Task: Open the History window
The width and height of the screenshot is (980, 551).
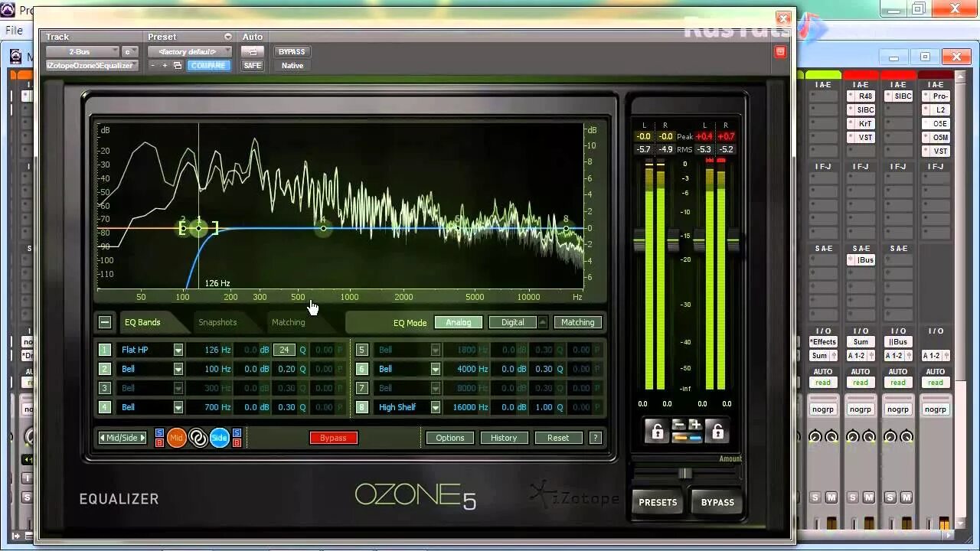Action: [x=504, y=438]
